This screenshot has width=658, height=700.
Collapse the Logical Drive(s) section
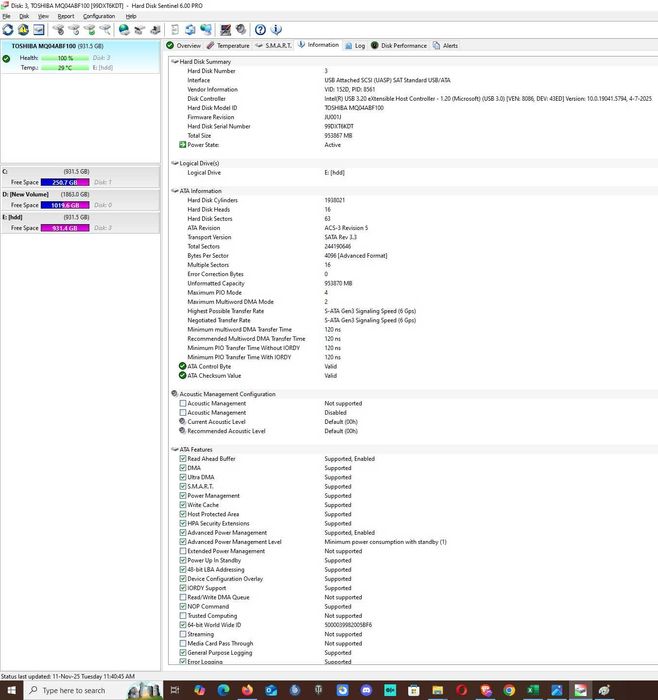click(175, 163)
